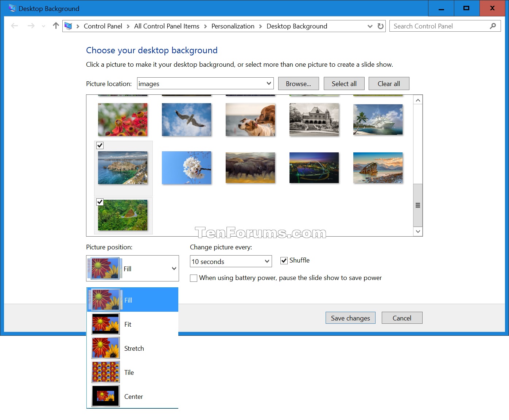Uncheck the island coastline wallpaper checkbox
Viewport: 509px width, 420px height.
point(100,145)
